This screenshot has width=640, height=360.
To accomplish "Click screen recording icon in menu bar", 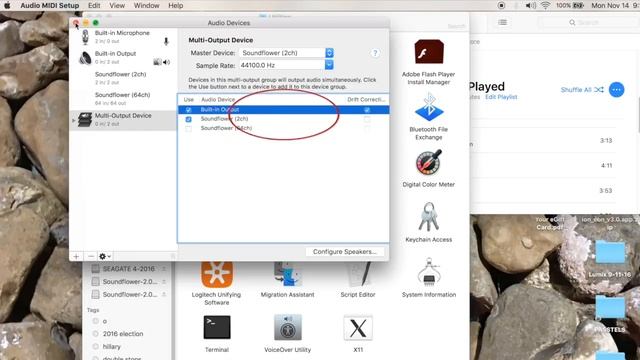I will coord(502,6).
